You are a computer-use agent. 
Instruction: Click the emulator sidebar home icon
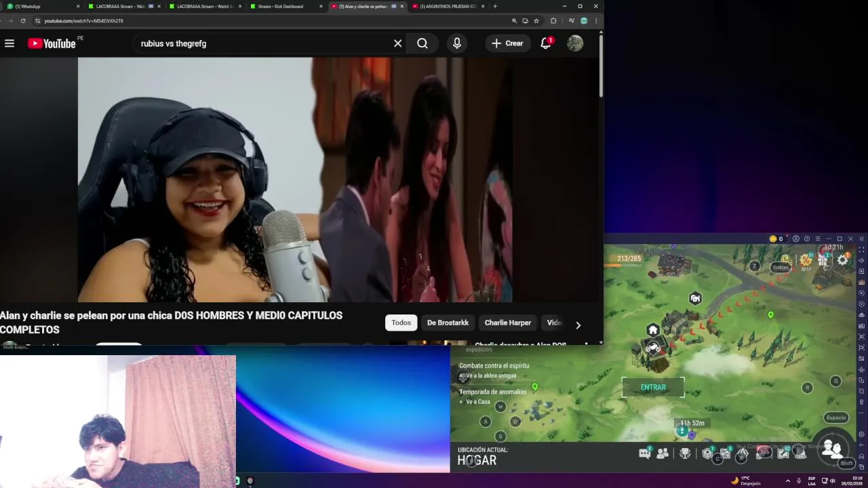tap(861, 455)
